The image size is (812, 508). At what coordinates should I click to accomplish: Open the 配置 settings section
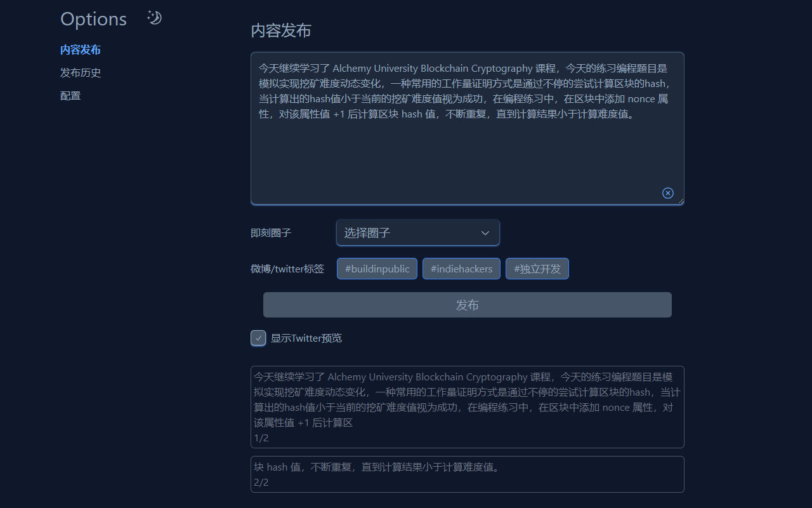tap(70, 95)
